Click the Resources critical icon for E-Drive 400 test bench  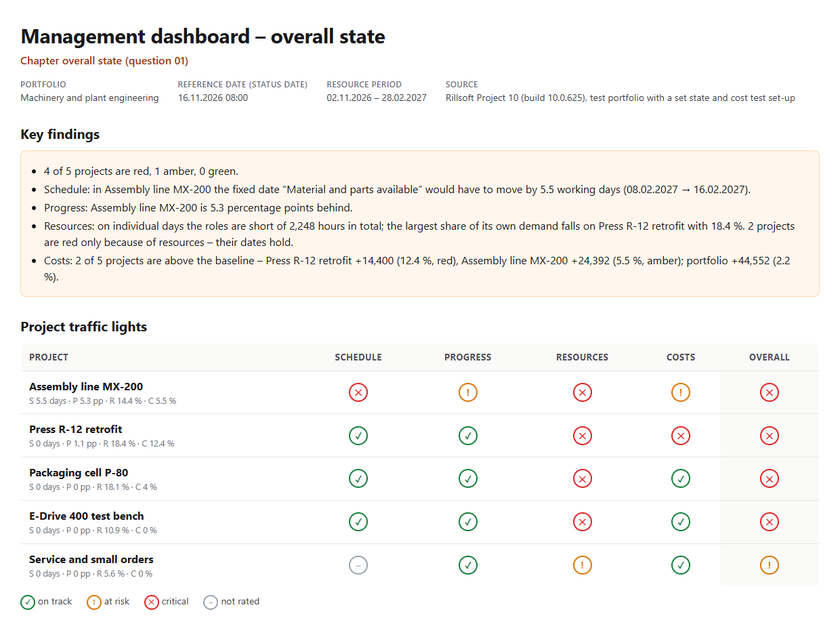582,522
